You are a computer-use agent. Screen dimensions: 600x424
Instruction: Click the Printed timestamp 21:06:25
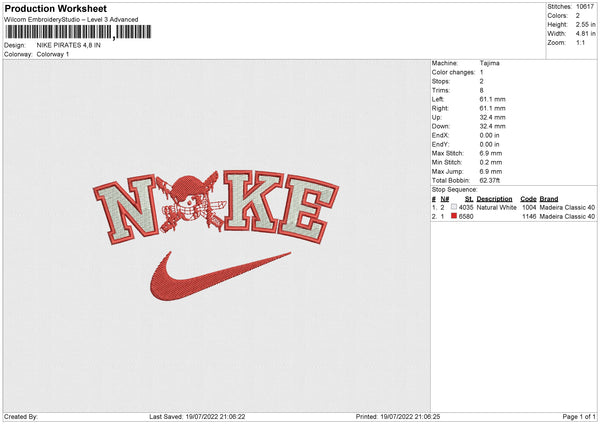427,417
